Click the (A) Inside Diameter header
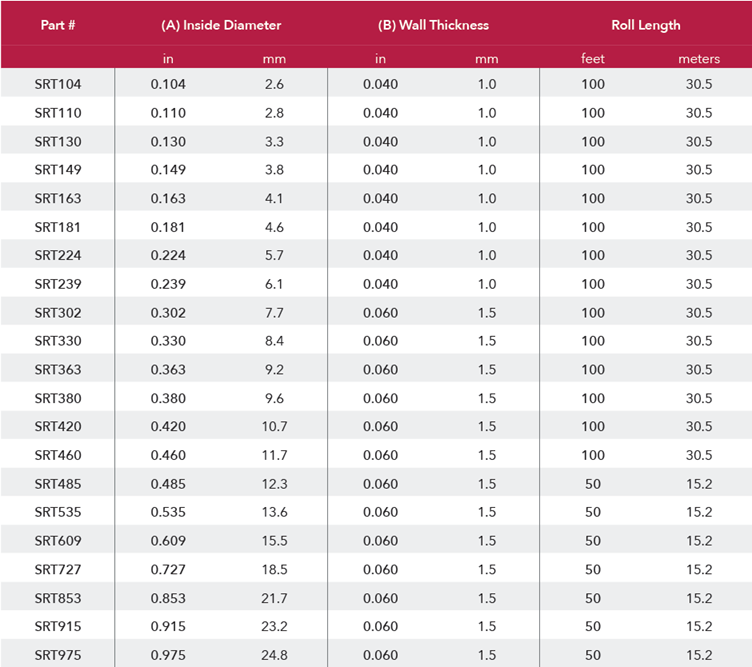Image resolution: width=752 pixels, height=667 pixels. pos(220,25)
